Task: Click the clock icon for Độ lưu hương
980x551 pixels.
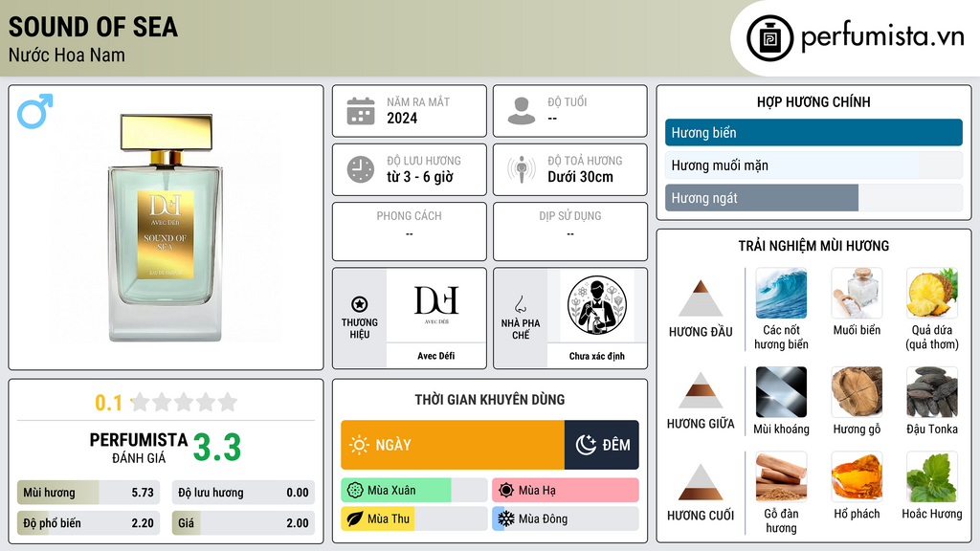Action: click(361, 169)
